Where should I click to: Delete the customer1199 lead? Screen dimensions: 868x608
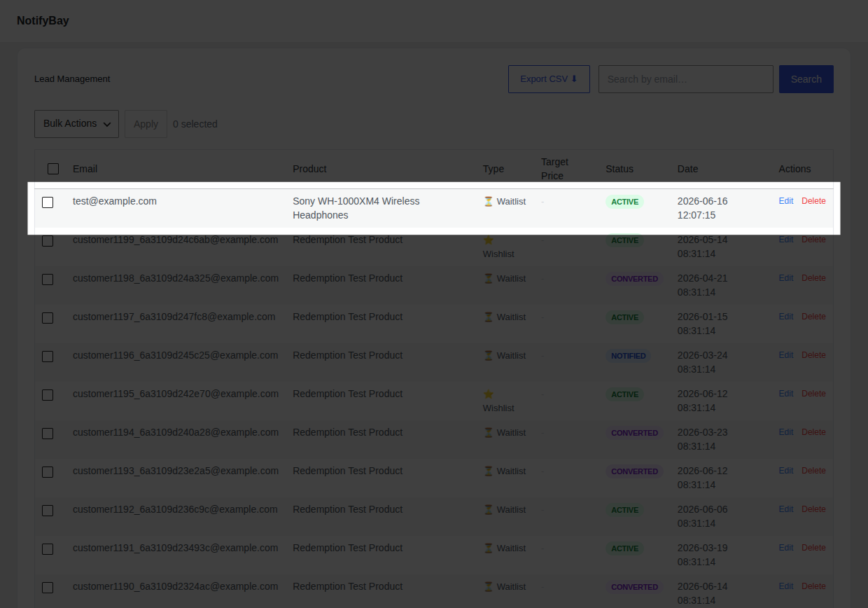point(813,240)
